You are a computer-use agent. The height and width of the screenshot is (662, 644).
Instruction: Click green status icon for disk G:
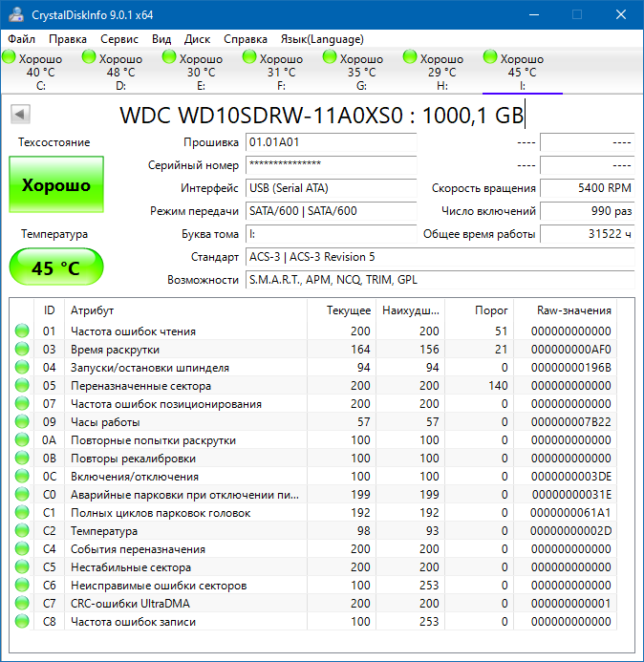pyautogui.click(x=330, y=57)
